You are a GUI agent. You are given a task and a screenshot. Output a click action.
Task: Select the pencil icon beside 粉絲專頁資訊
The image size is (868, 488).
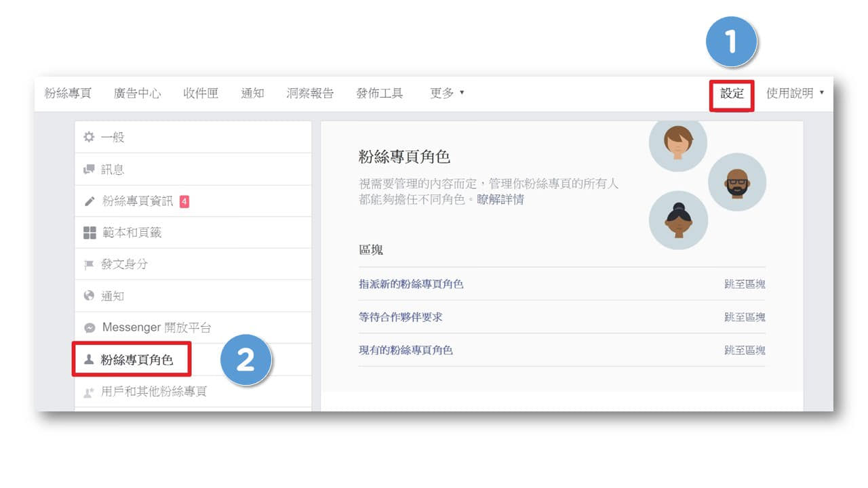[x=88, y=200]
